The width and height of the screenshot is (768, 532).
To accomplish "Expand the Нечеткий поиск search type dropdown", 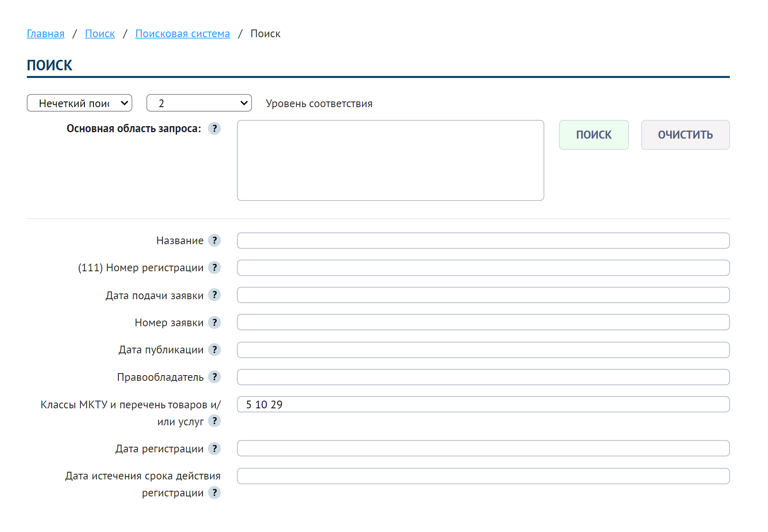I will coord(80,103).
